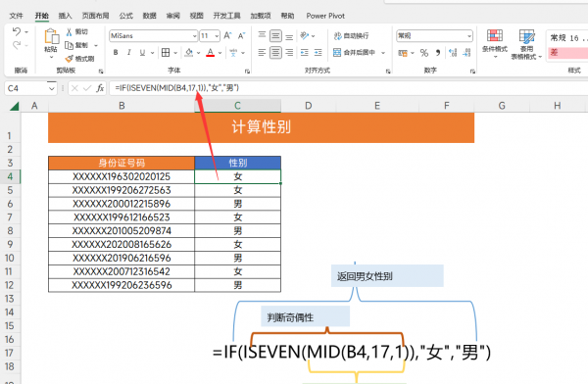
Task: Increase decimal places
Action: pyautogui.click(x=453, y=53)
